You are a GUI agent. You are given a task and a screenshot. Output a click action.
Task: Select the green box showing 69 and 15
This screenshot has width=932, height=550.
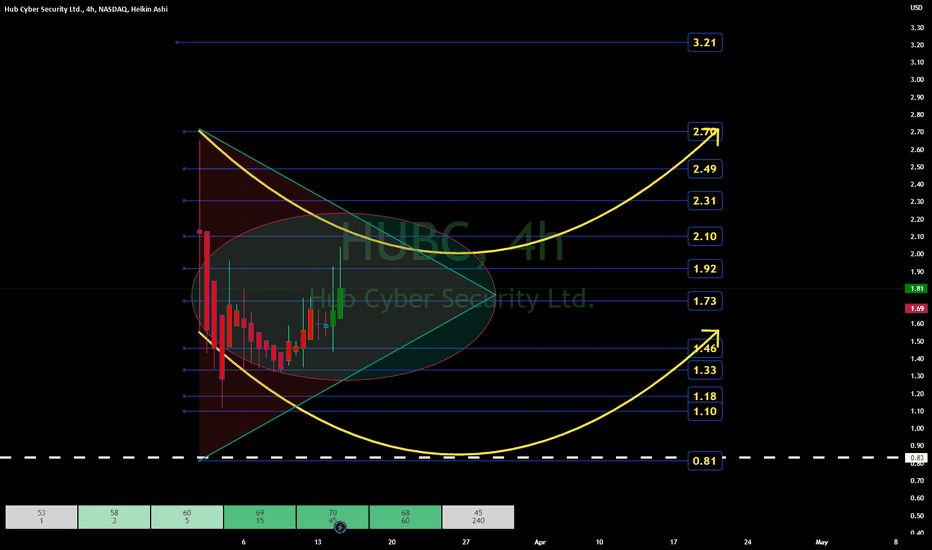(x=260, y=517)
